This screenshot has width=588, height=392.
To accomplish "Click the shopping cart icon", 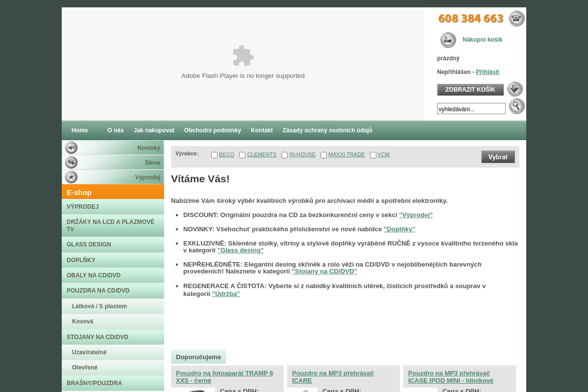I will pyautogui.click(x=448, y=40).
